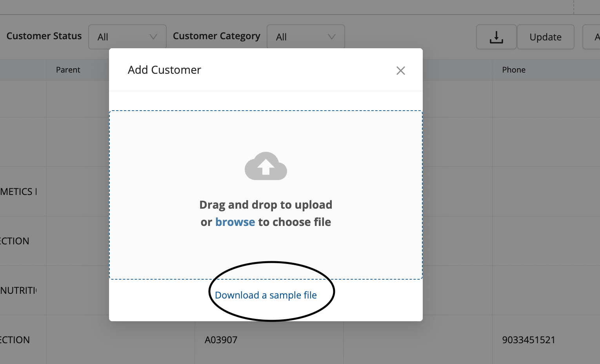Click the row name ending in NUTRITI
Screen dimensions: 600x364
[x=18, y=291]
